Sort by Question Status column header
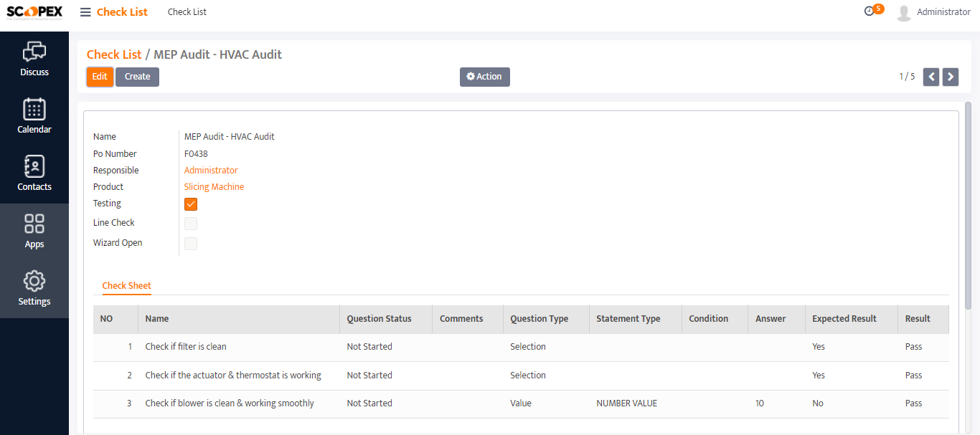This screenshot has width=980, height=435. [379, 319]
